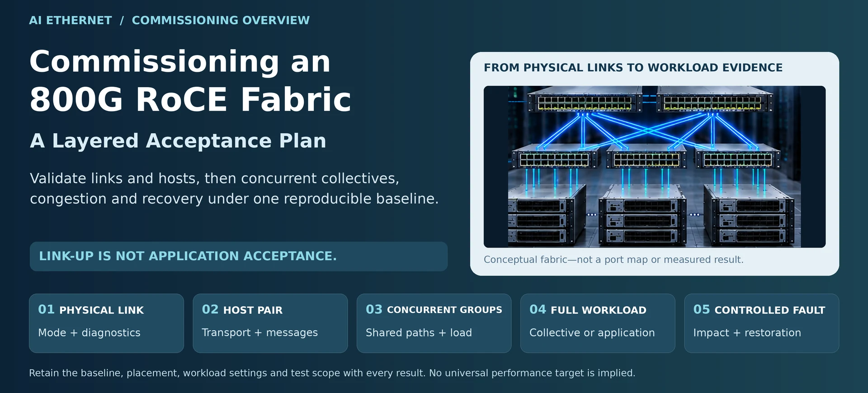Click the 'AI ETHERNET' breadcrumb text

71,20
